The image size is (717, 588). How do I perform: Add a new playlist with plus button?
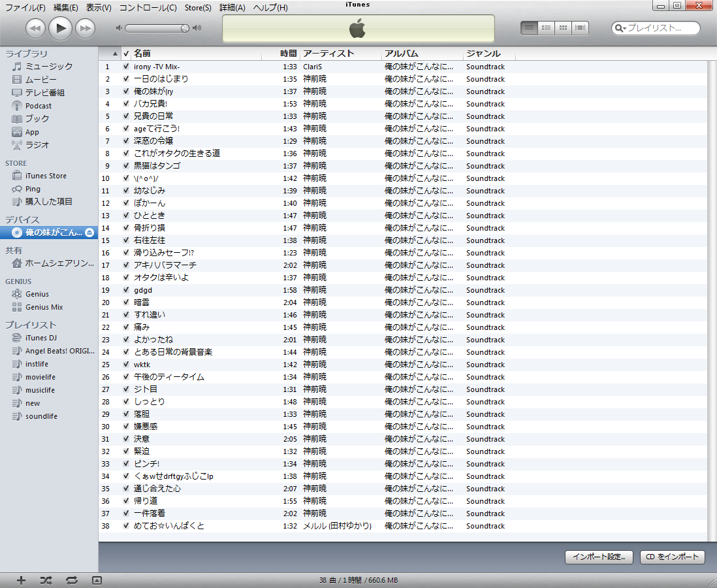pos(21,580)
